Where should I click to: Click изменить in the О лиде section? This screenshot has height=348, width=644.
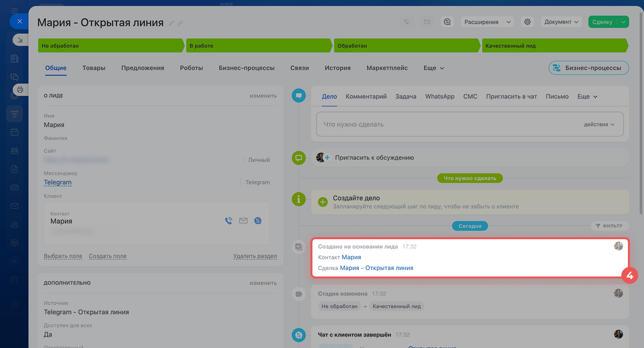263,96
